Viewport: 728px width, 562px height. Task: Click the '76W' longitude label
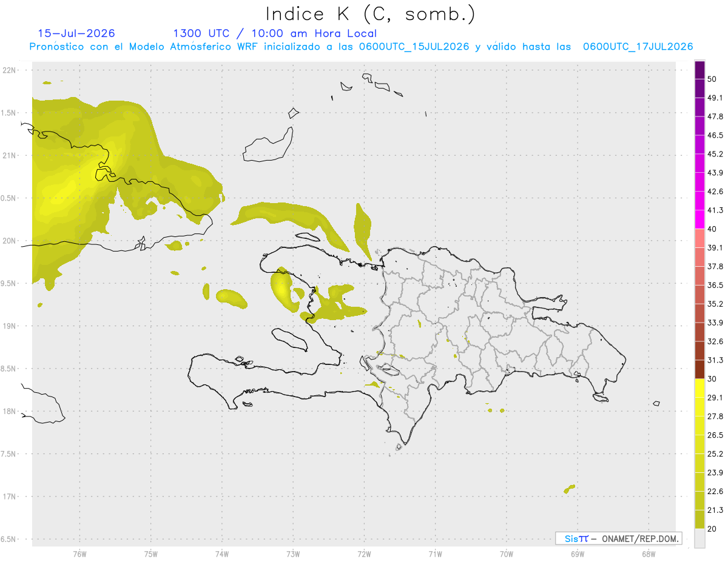pyautogui.click(x=79, y=554)
